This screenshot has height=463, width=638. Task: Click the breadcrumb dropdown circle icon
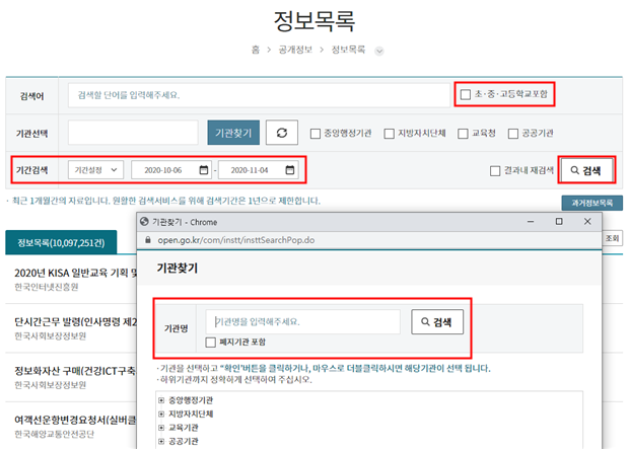tap(379, 51)
